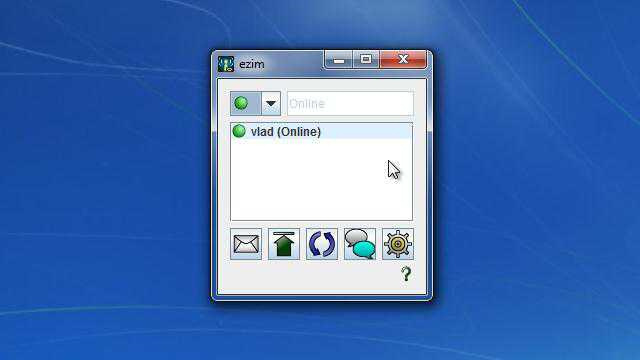The image size is (640, 360).
Task: Close the ezim window with red X
Action: click(x=403, y=60)
